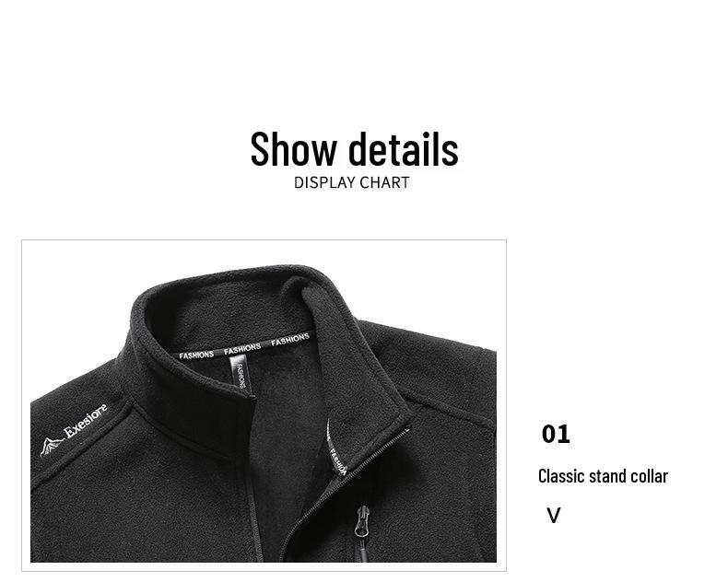This screenshot has width=728, height=582.
Task: Click the leftmost FASHIONS word on the neck tape
Action: coord(196,355)
